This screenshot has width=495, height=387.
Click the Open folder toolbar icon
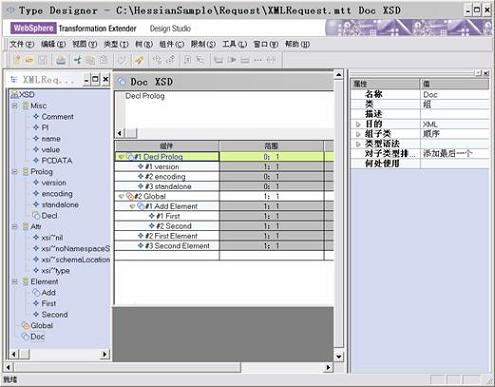point(30,60)
